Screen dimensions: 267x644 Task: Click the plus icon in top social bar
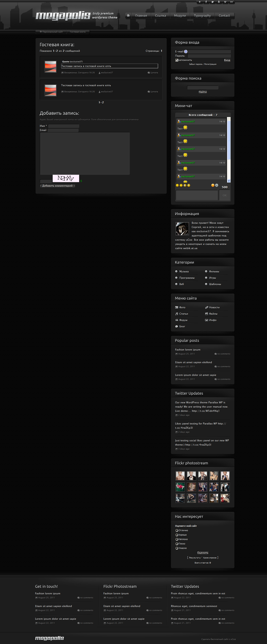pyautogui.click(x=200, y=2)
